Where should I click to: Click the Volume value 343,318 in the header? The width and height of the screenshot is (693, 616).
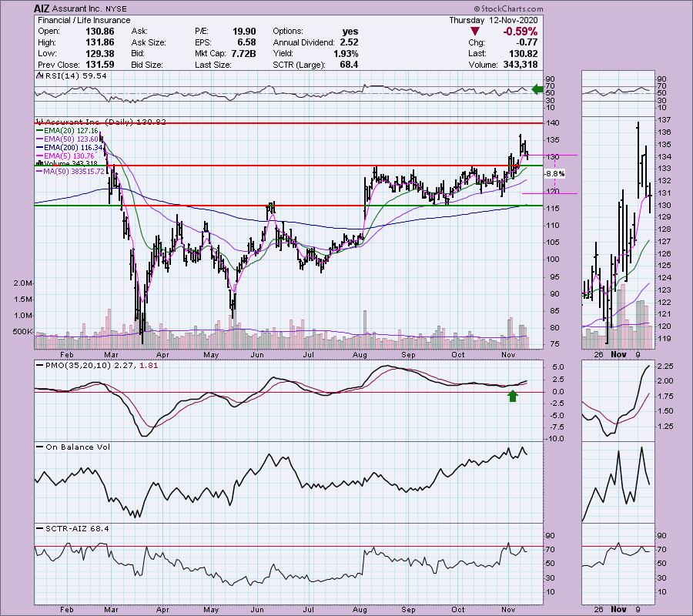(521, 65)
